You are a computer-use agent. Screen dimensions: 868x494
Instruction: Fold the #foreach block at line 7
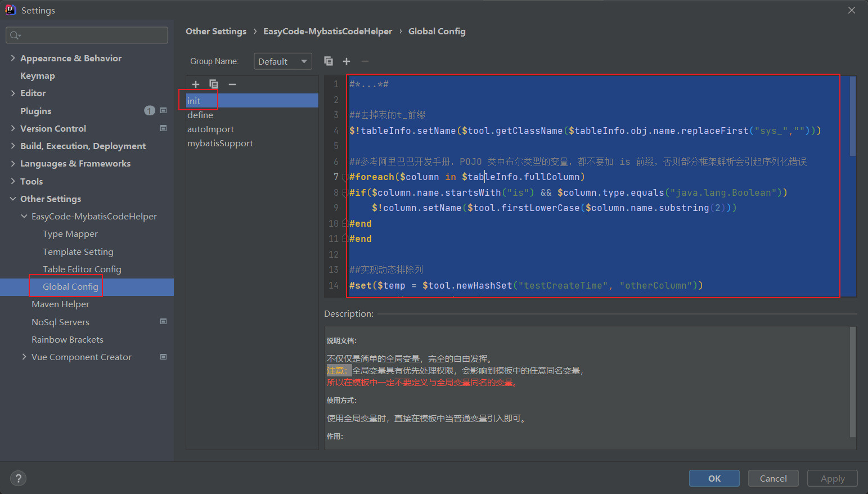(x=344, y=177)
